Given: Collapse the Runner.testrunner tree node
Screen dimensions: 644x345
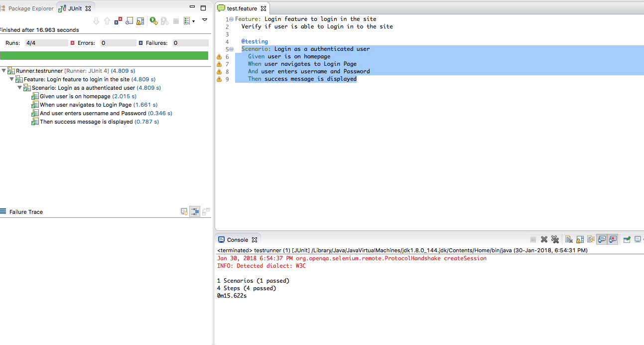Looking at the screenshot, I should (x=4, y=70).
